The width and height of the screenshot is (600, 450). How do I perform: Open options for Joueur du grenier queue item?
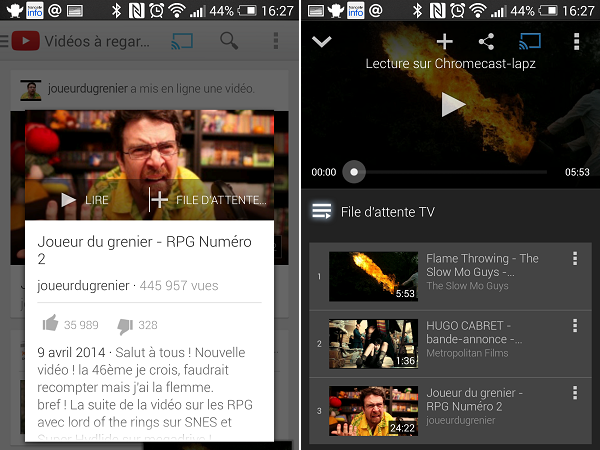coord(575,393)
